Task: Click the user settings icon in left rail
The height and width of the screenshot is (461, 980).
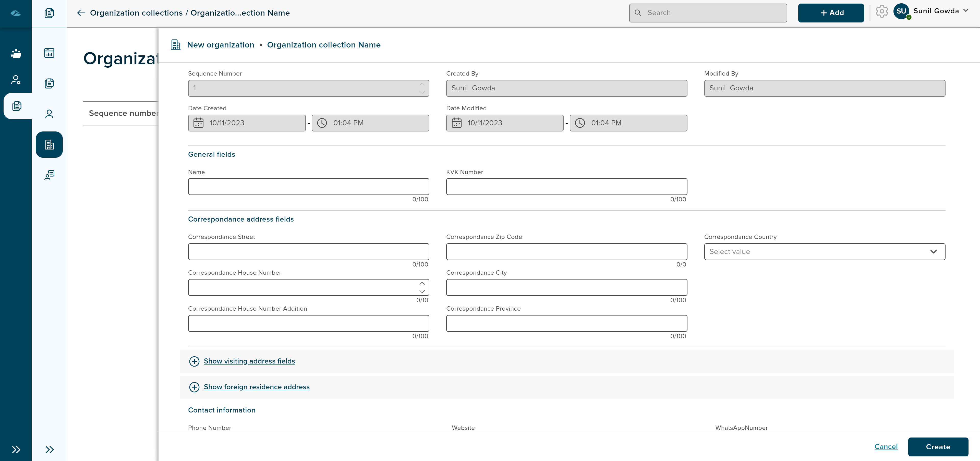Action: coord(16,79)
